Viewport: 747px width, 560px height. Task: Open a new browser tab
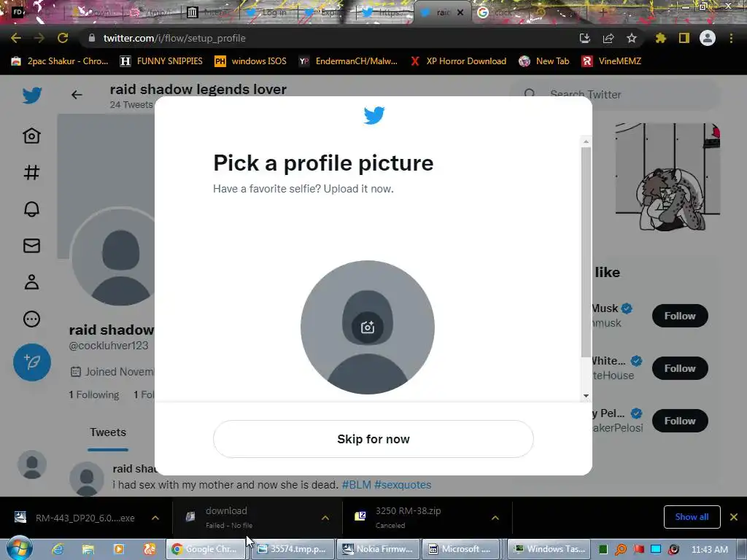tap(603, 13)
